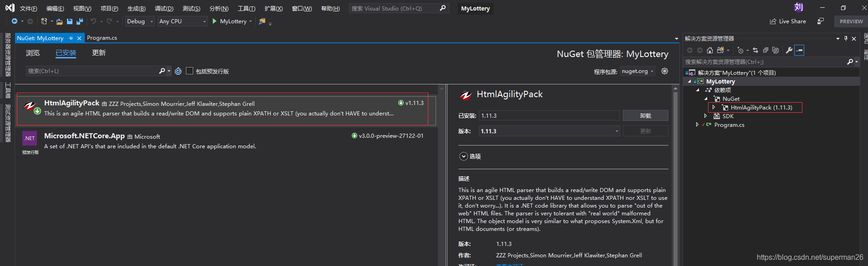Switch to the Updates (更新) NuGet tab

pos(99,53)
